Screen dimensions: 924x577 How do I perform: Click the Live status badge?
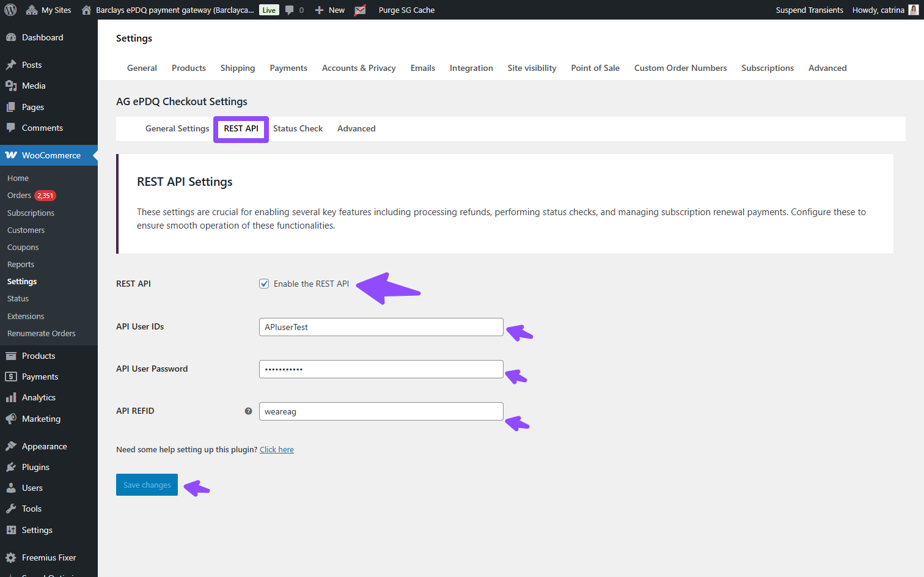pos(269,10)
